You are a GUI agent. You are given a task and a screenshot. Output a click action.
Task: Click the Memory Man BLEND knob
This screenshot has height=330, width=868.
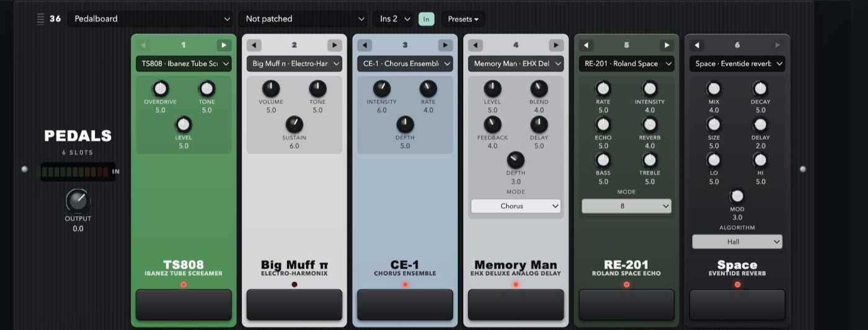(x=539, y=89)
